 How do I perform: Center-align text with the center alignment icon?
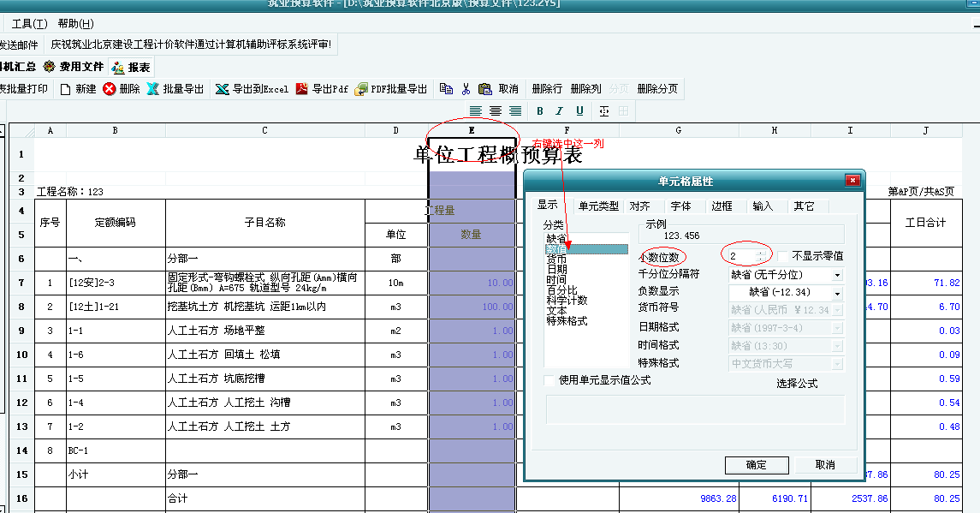(x=496, y=111)
